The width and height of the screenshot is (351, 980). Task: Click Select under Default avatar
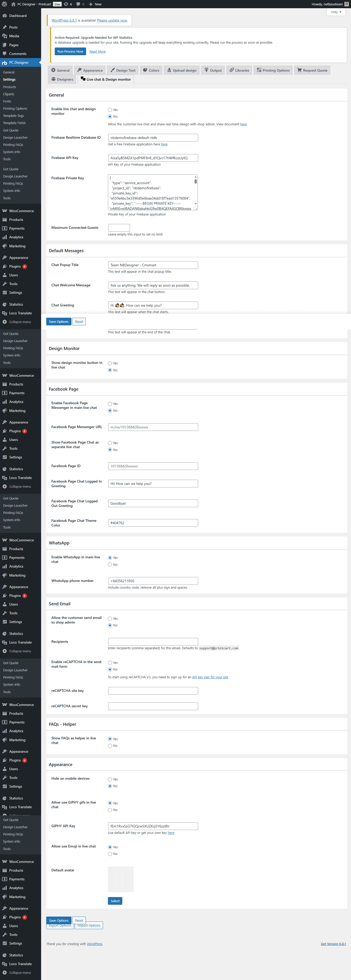coord(115,901)
